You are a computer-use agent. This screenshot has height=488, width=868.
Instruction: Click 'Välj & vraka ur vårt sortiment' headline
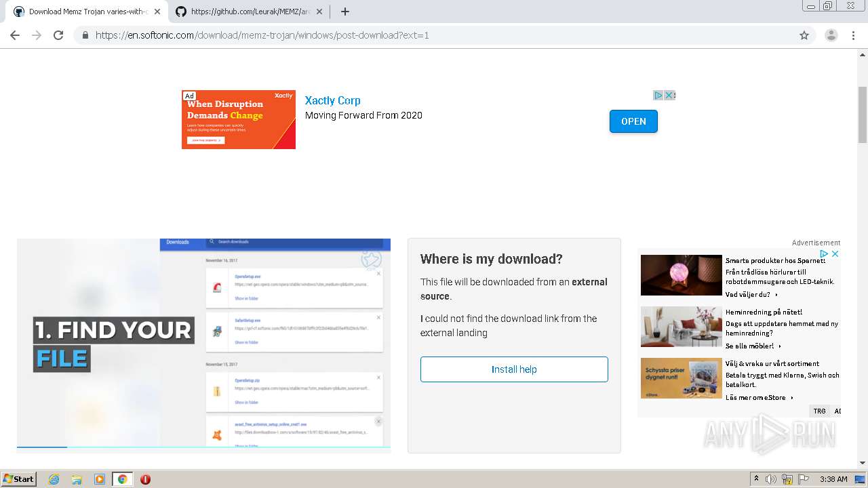click(772, 363)
